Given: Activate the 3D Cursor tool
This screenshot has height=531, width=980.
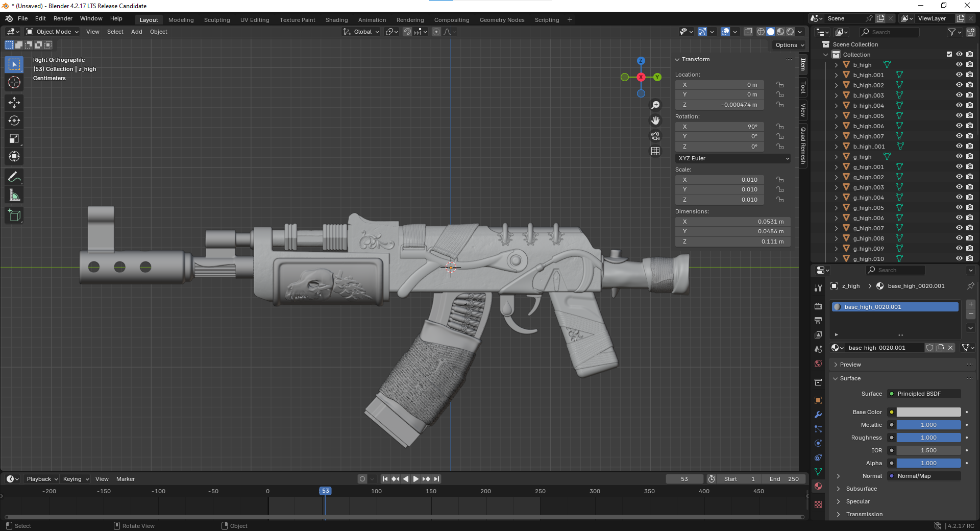Looking at the screenshot, I should coord(14,82).
